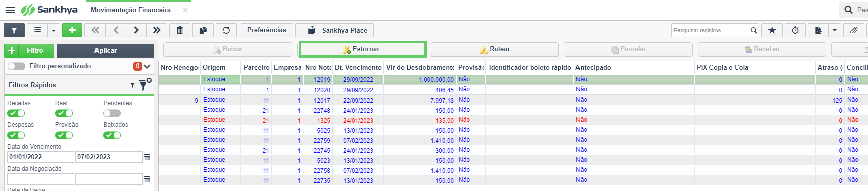The width and height of the screenshot is (868, 191).
Task: Open export options dropdown arrow
Action: 835,30
